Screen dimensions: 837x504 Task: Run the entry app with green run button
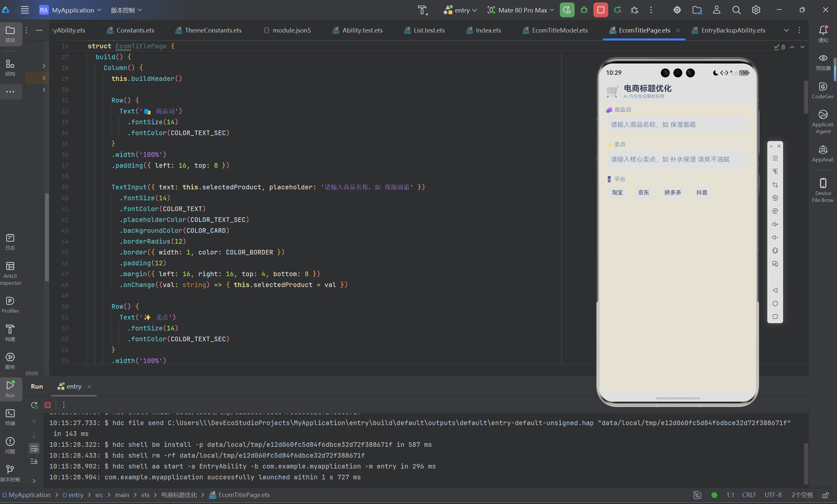tap(567, 10)
